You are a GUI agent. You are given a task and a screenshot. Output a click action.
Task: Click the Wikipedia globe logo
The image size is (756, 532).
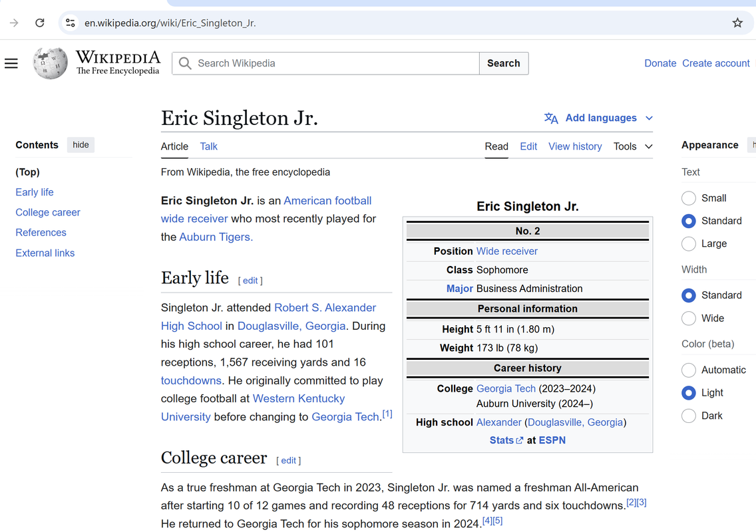50,63
